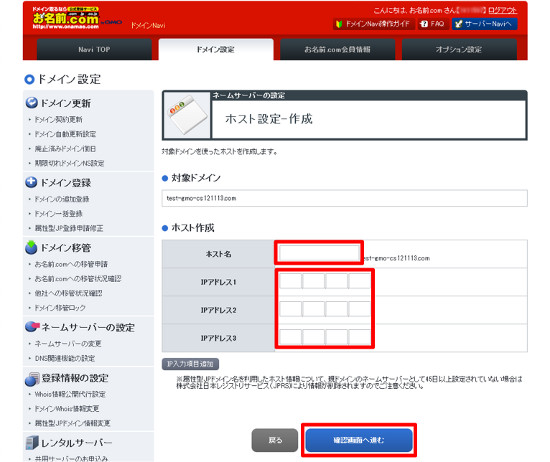Click the 戻る button
The image size is (550, 462).
pos(275,440)
